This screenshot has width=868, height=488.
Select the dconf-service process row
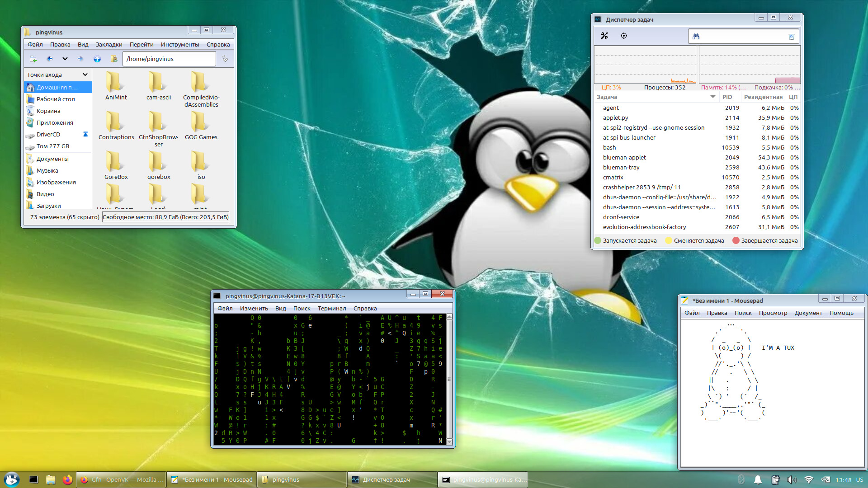[697, 217]
